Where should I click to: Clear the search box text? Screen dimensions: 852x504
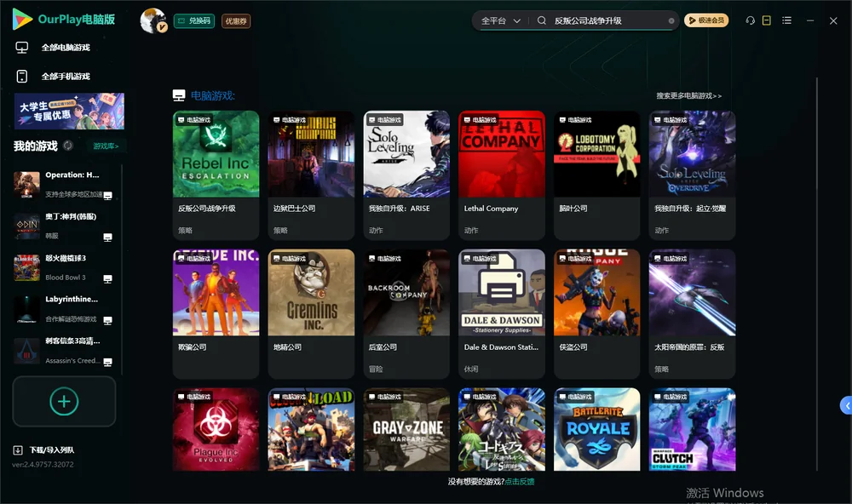point(671,20)
